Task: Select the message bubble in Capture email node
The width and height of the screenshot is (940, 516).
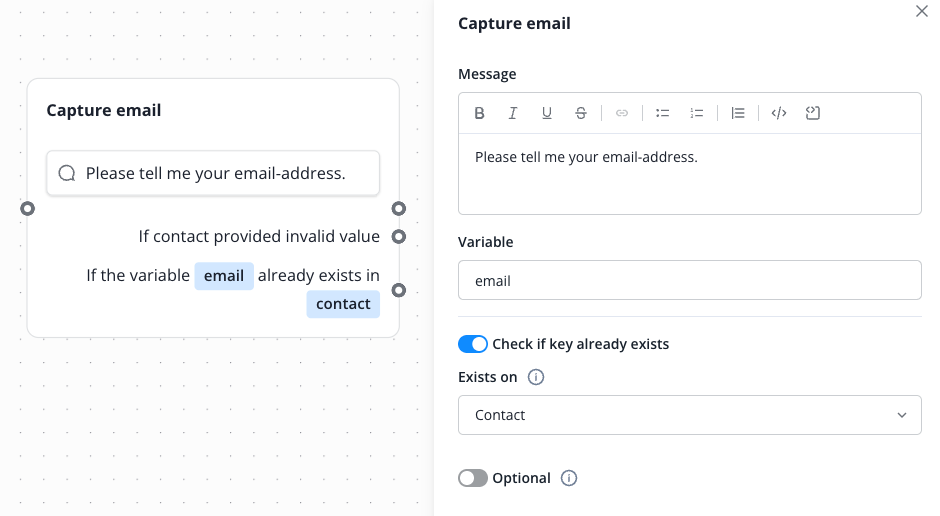Action: [213, 173]
